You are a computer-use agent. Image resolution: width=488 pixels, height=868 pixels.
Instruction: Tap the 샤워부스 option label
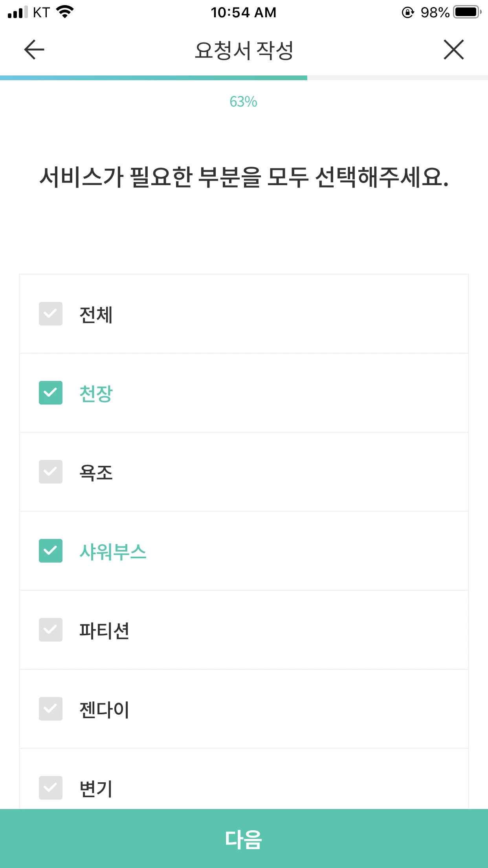(113, 552)
